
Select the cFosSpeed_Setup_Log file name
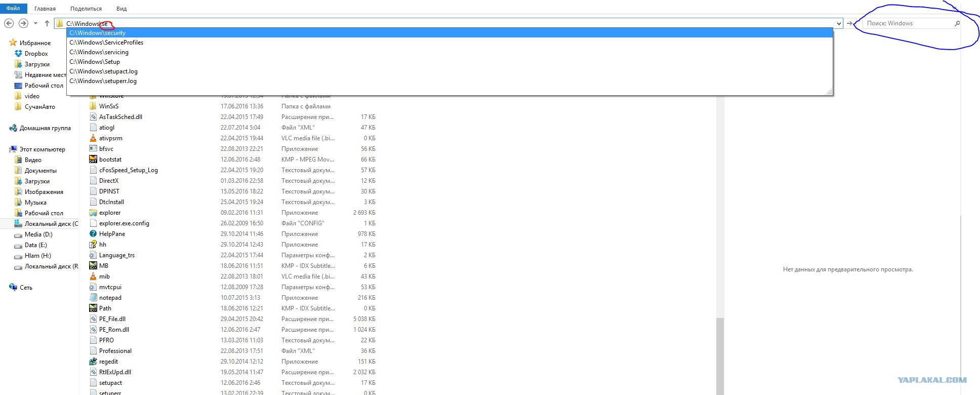pos(129,170)
